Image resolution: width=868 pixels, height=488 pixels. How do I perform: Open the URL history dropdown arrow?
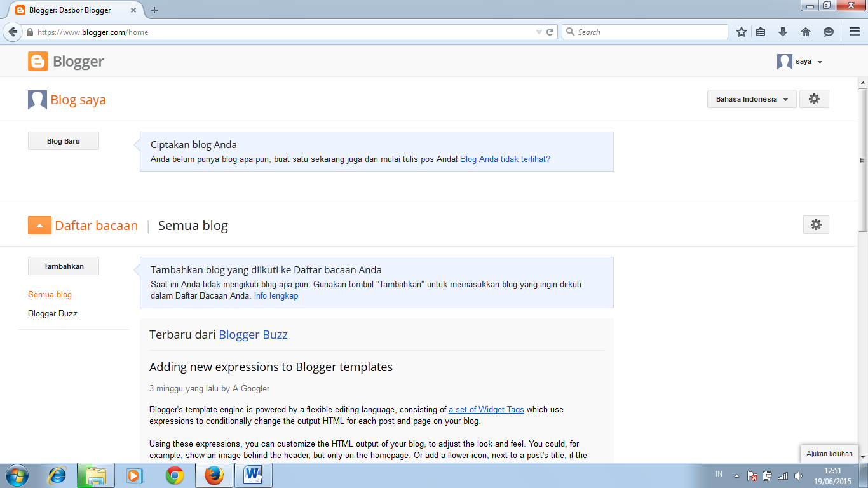(x=539, y=32)
